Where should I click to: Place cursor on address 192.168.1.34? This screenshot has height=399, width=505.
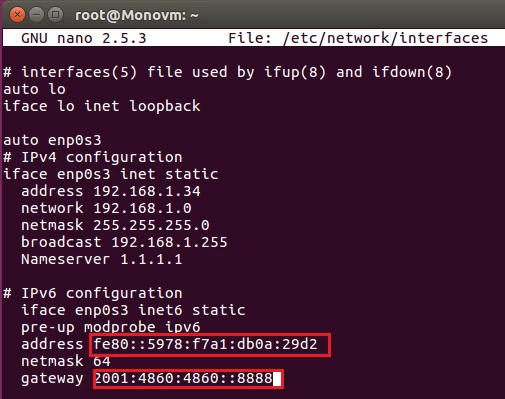click(x=111, y=191)
